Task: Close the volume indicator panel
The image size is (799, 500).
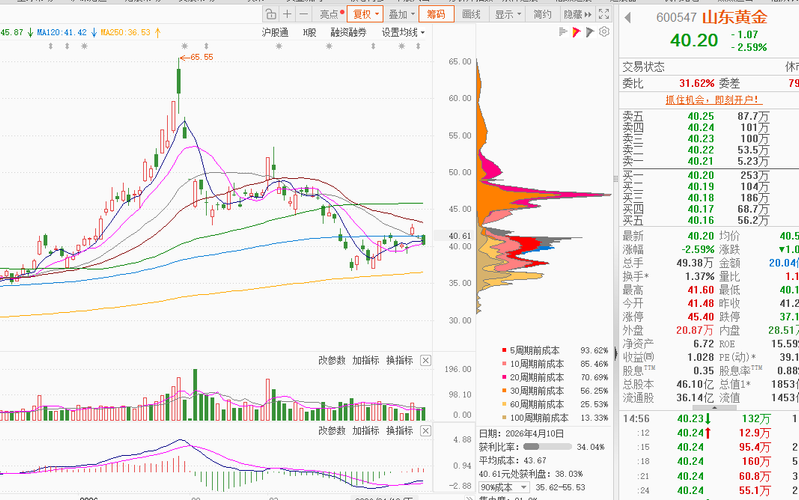Action: (425, 360)
